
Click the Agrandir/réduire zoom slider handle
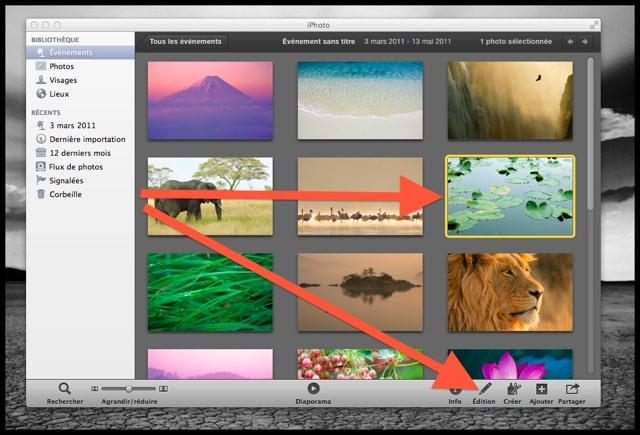point(129,389)
